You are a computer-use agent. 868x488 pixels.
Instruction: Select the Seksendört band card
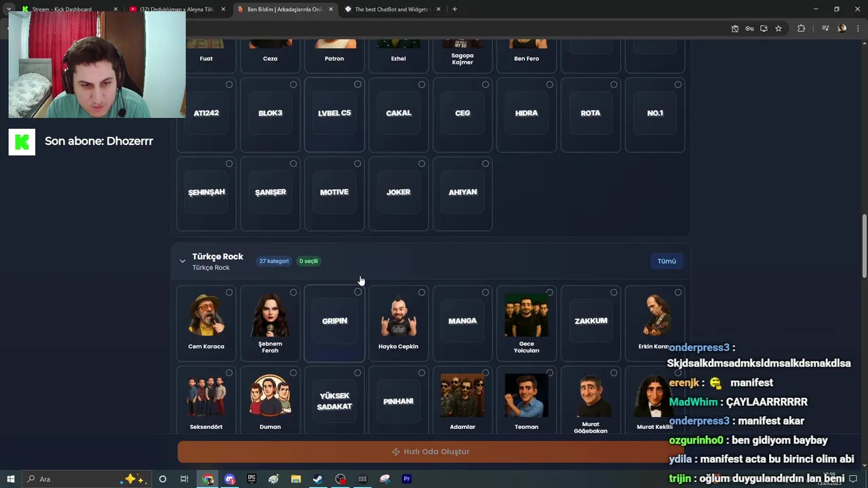(x=206, y=400)
